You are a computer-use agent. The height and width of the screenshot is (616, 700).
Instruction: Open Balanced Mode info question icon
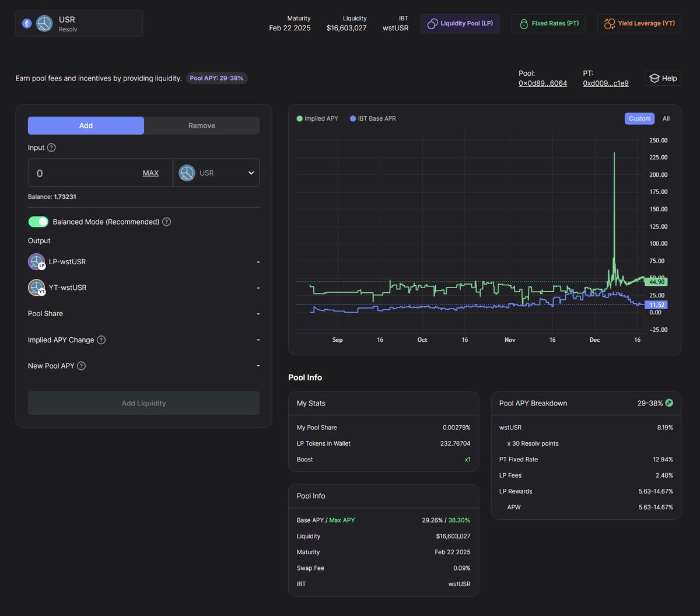[167, 222]
